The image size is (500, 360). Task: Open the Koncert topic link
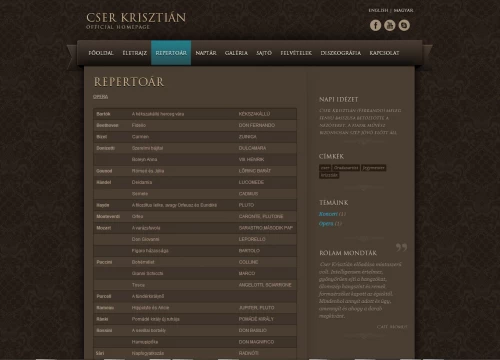pyautogui.click(x=328, y=214)
